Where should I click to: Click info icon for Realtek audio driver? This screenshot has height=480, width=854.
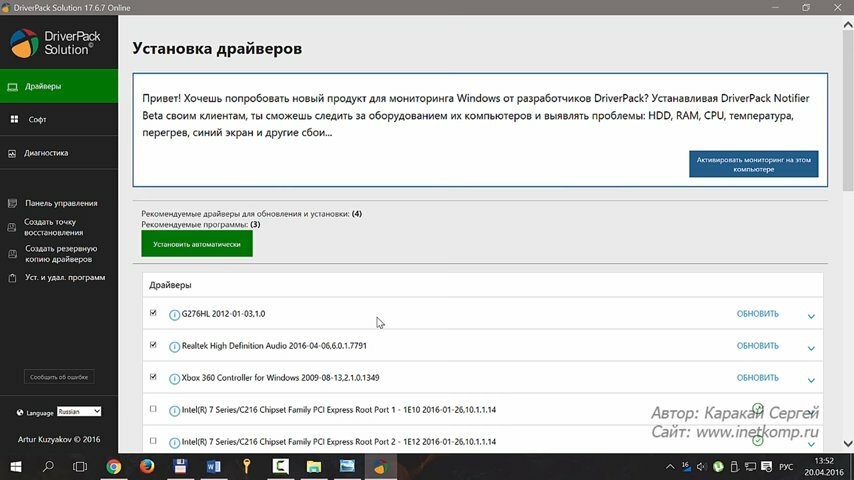click(x=174, y=347)
